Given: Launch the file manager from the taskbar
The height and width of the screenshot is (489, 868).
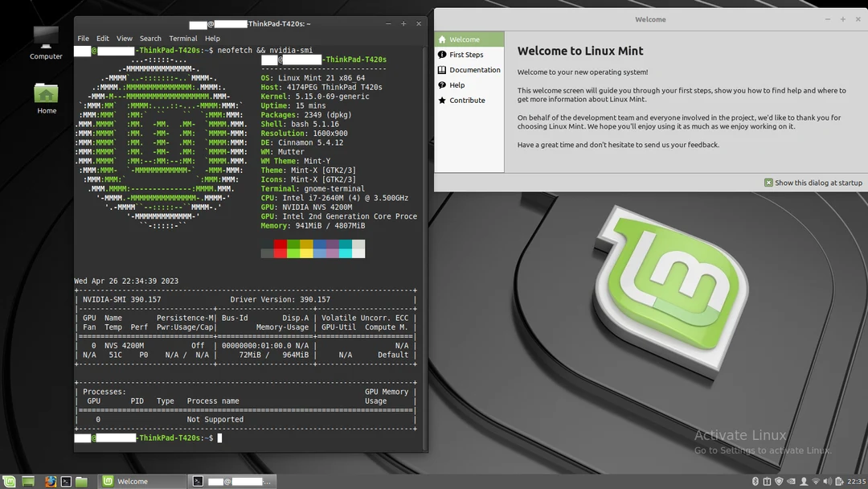Looking at the screenshot, I should (80, 481).
